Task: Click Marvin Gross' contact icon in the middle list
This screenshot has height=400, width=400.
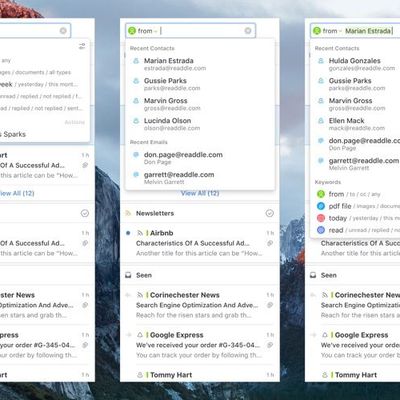Action: pos(136,101)
